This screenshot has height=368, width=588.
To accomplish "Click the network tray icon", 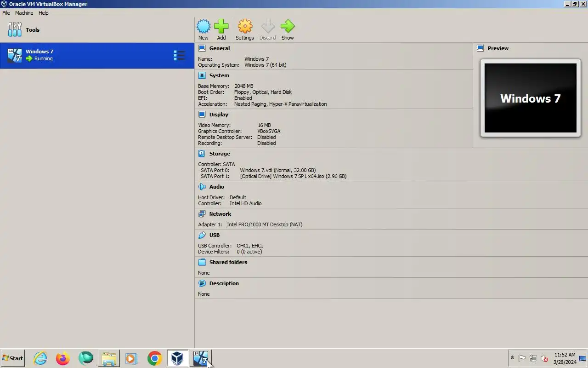I will [x=533, y=358].
